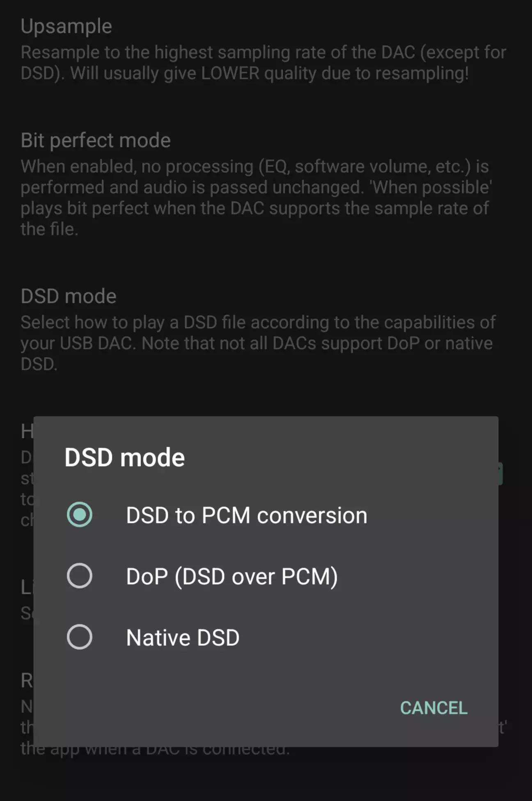Click the 'DSD to PCM conversion' option label
Screen dimensions: 532x801
pyautogui.click(x=246, y=515)
